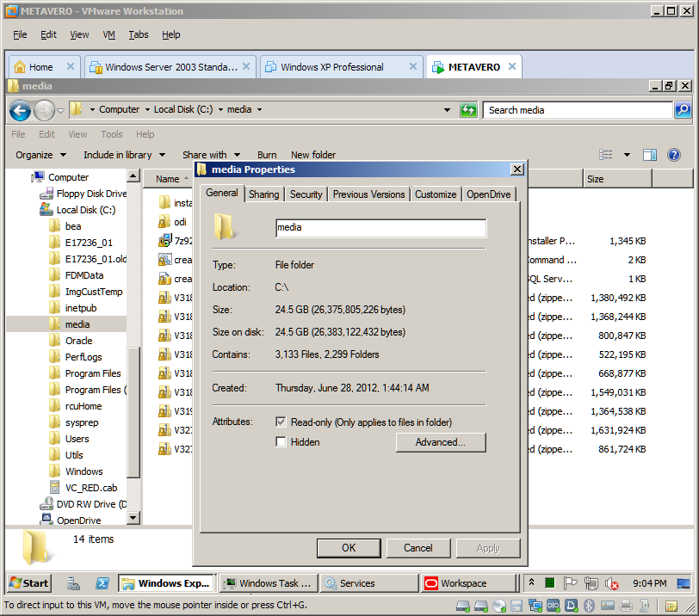Open Server Manager icon on taskbar
This screenshot has height=616, width=699.
pos(73,583)
